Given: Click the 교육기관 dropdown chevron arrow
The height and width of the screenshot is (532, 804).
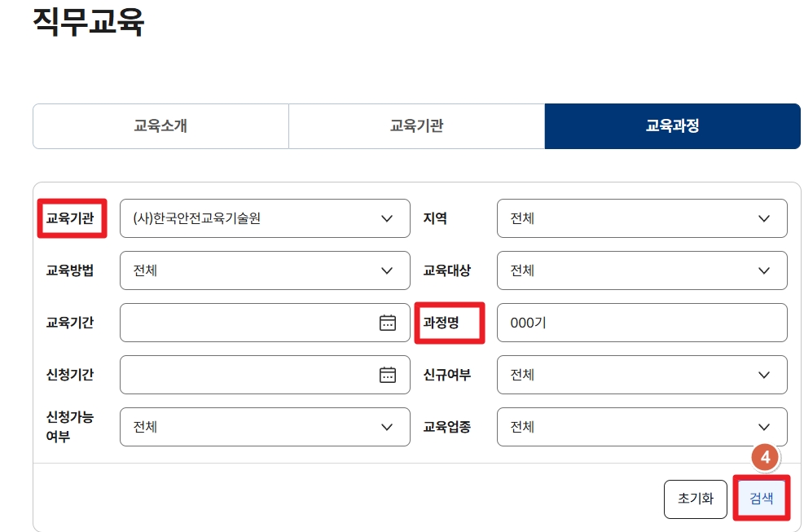Looking at the screenshot, I should point(387,218).
